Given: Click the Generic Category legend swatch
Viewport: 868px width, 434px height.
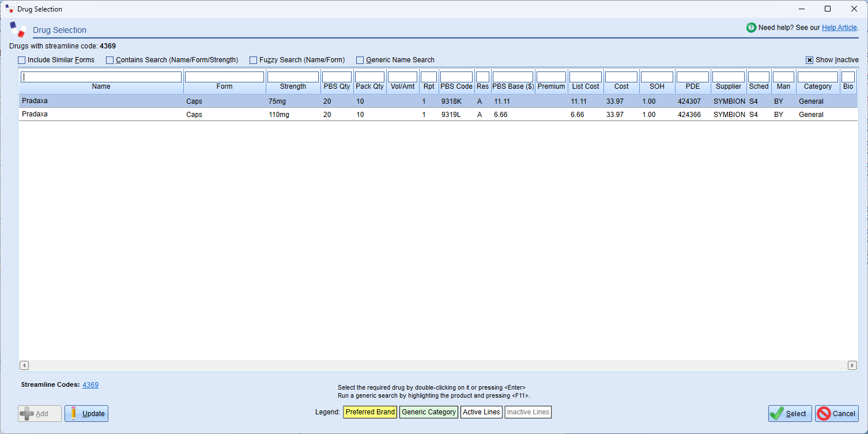Looking at the screenshot, I should [429, 412].
